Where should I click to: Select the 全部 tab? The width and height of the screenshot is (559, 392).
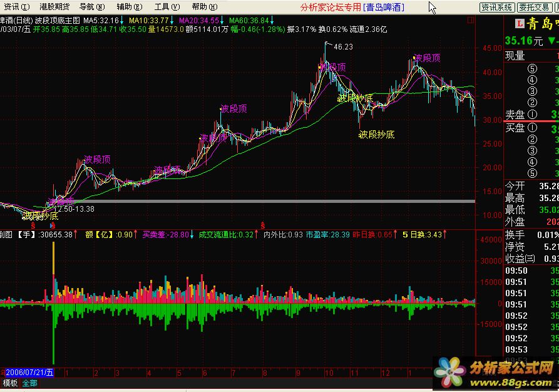(x=29, y=383)
